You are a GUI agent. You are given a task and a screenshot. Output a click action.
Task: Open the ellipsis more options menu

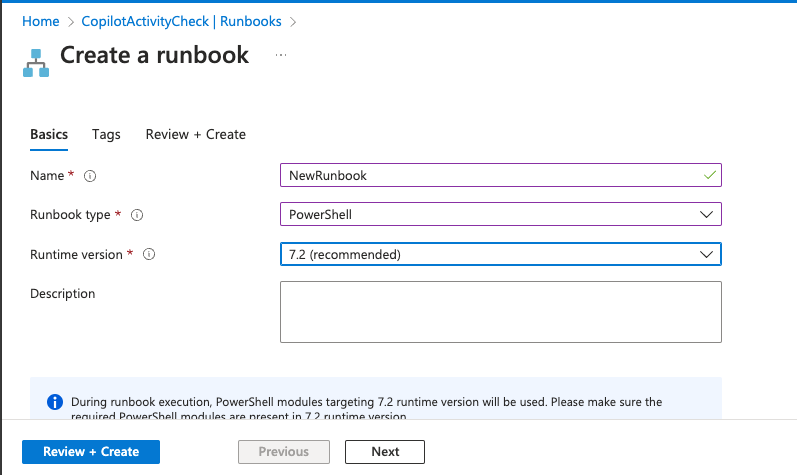281,55
